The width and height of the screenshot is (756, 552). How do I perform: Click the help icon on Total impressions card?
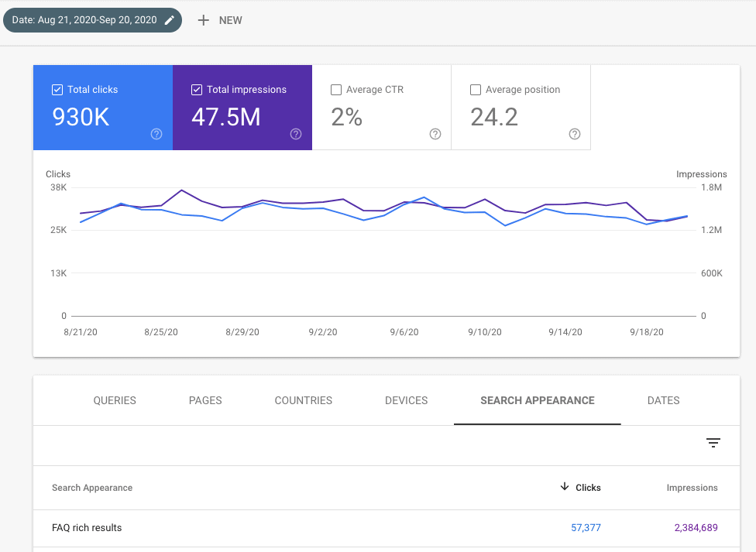[296, 134]
